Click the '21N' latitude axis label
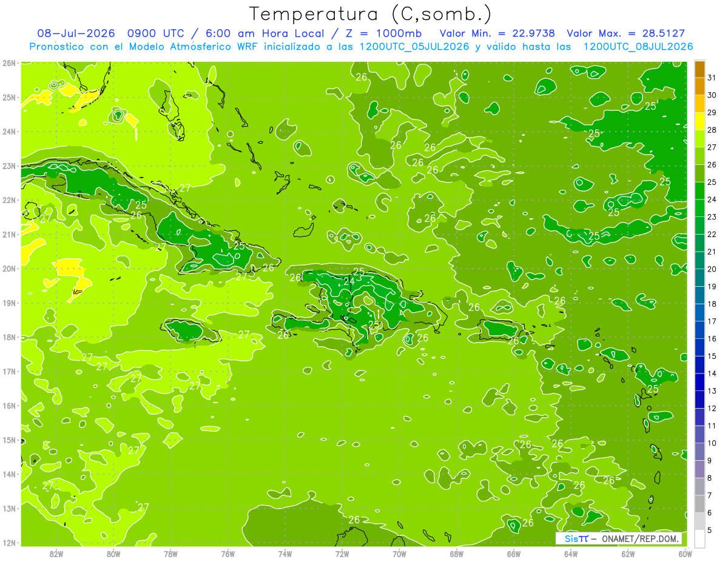 click(10, 235)
